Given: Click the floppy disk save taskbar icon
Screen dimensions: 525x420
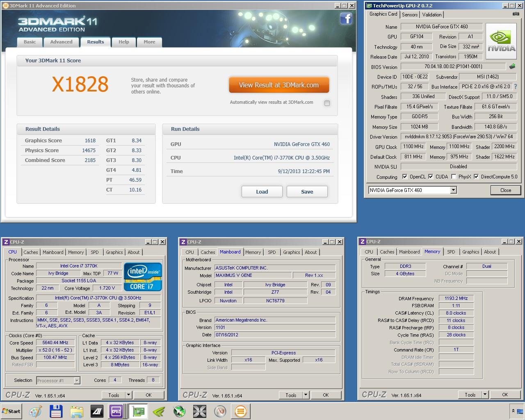Looking at the screenshot, I should pyautogui.click(x=56, y=411).
